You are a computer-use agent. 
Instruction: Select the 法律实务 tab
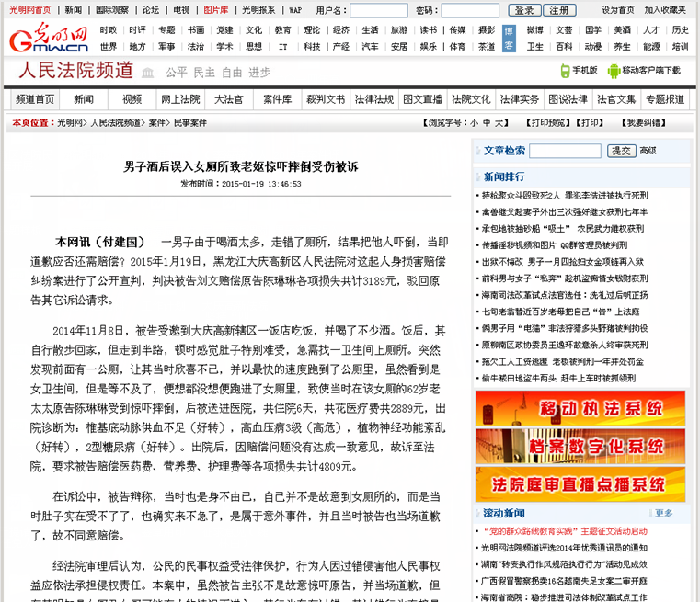point(519,100)
